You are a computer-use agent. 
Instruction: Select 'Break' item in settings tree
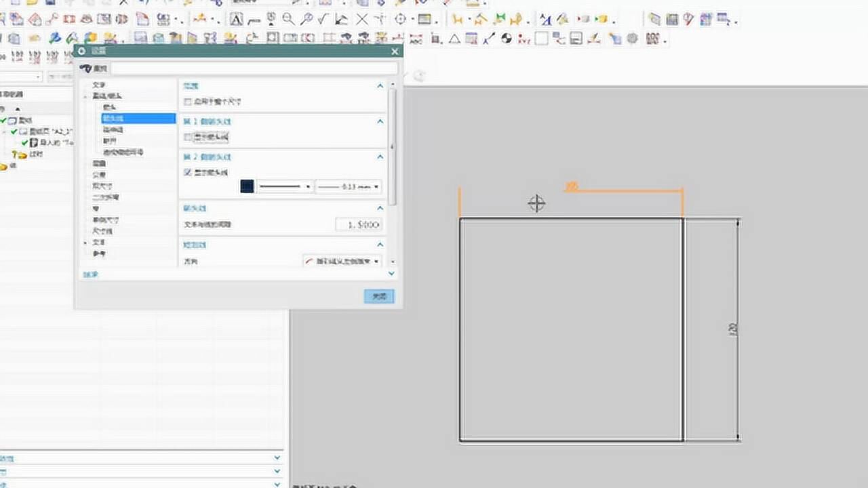point(108,141)
